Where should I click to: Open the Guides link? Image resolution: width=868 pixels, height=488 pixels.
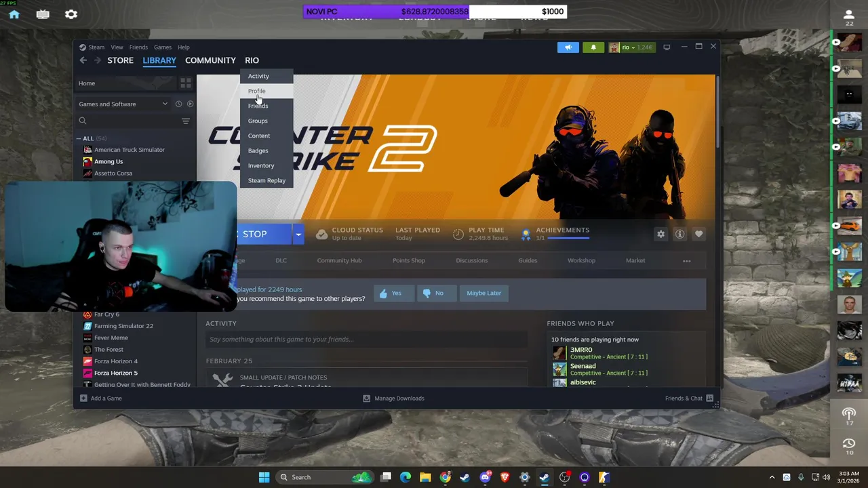coord(528,260)
